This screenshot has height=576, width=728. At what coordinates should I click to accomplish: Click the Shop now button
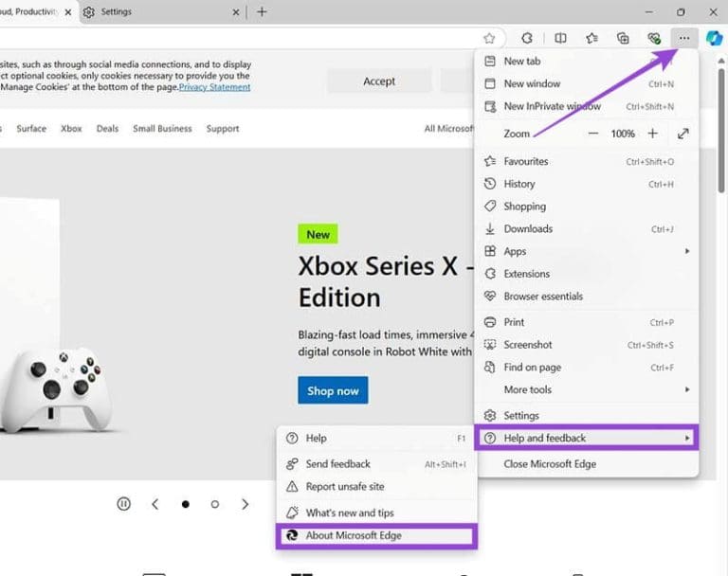click(332, 390)
